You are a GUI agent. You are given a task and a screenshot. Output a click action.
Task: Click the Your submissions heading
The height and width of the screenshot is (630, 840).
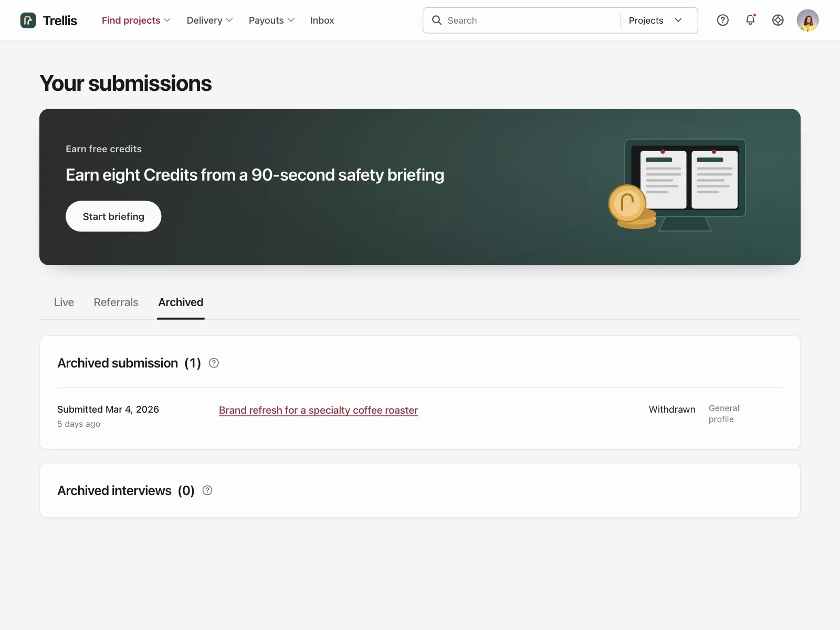click(125, 83)
